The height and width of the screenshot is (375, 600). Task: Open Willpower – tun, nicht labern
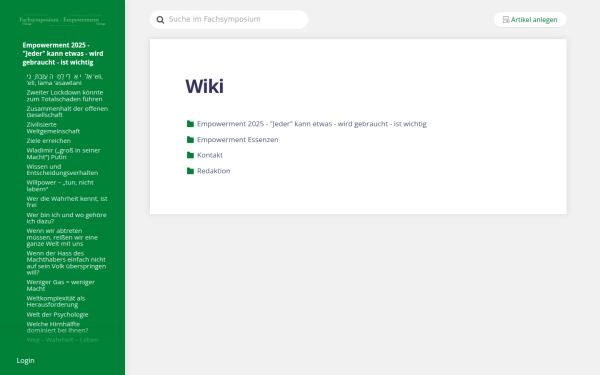[x=60, y=186]
